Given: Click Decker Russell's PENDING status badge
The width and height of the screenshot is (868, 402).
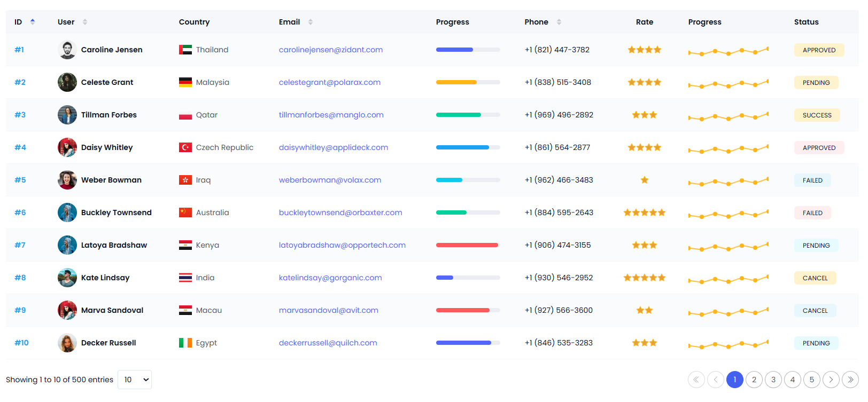Looking at the screenshot, I should [816, 343].
